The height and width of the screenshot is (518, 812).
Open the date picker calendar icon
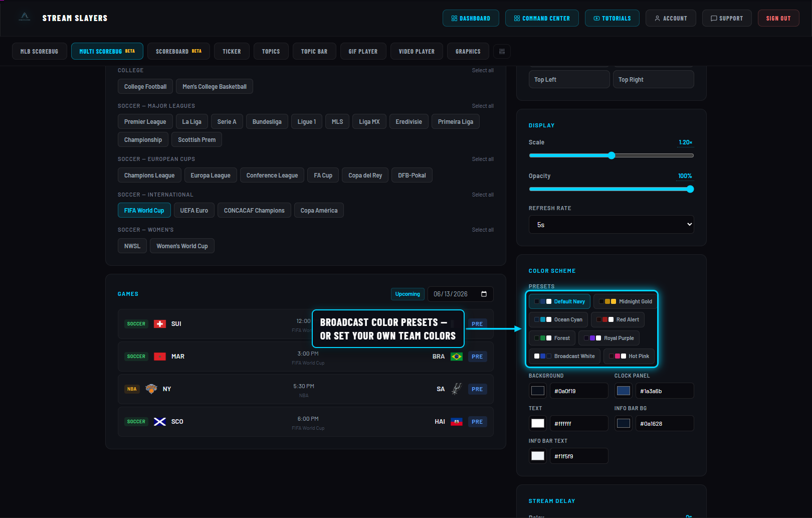coord(484,294)
